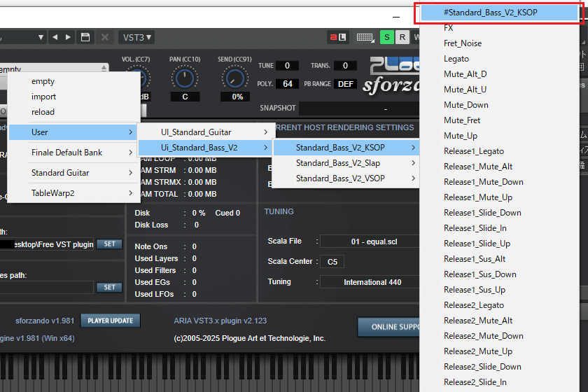Viewport: 588px width, 392px height.
Task: Click the Scala Center C5 field
Action: [x=332, y=262]
